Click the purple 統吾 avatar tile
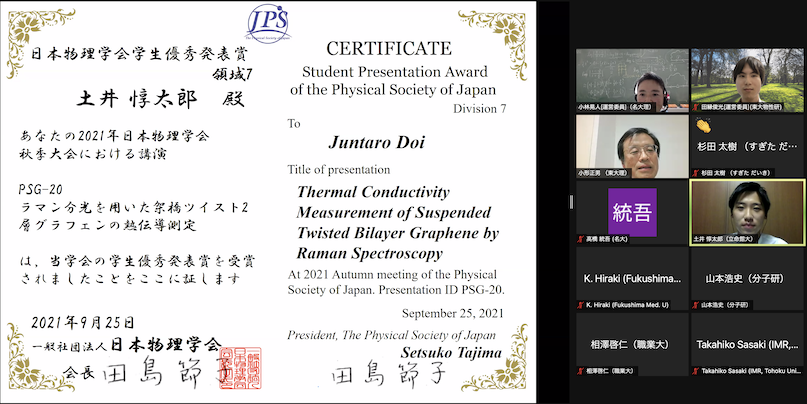This screenshot has width=807, height=404. click(x=633, y=212)
